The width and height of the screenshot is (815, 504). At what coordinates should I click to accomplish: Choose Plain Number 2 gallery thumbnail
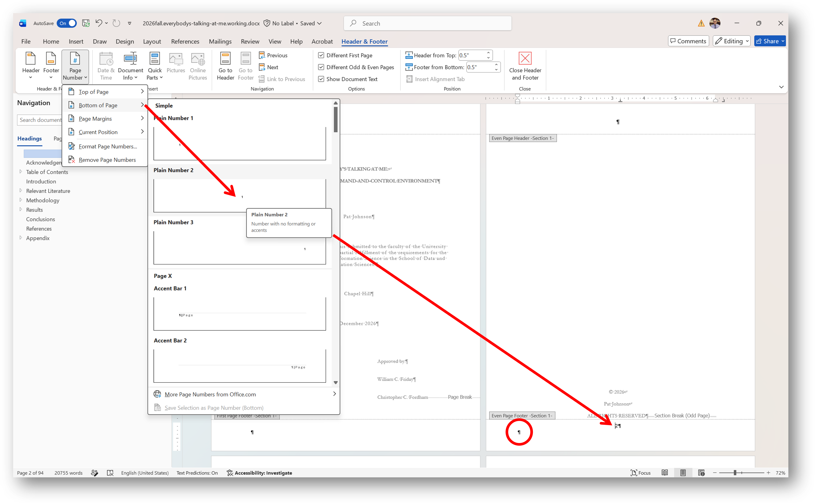pyautogui.click(x=240, y=195)
